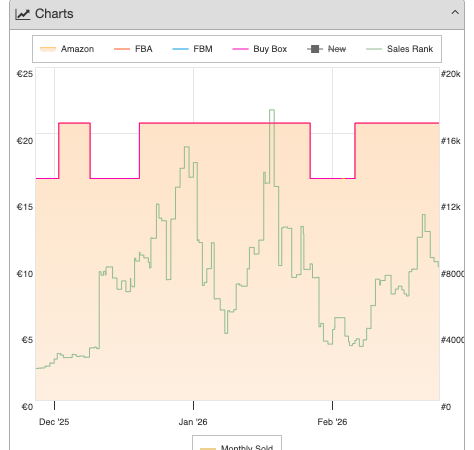The height and width of the screenshot is (450, 474).
Task: Click the #0 sales rank axis label
Action: pos(446,407)
